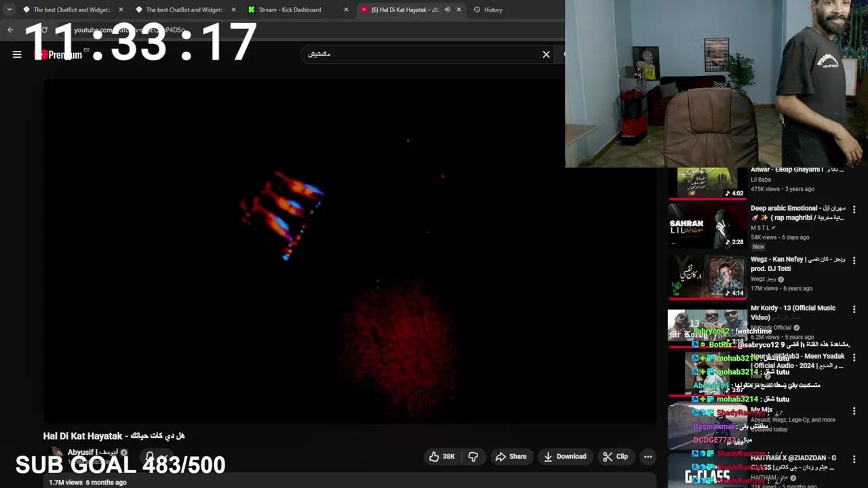Clip the video
Screen dimensions: 868x488
click(615, 456)
